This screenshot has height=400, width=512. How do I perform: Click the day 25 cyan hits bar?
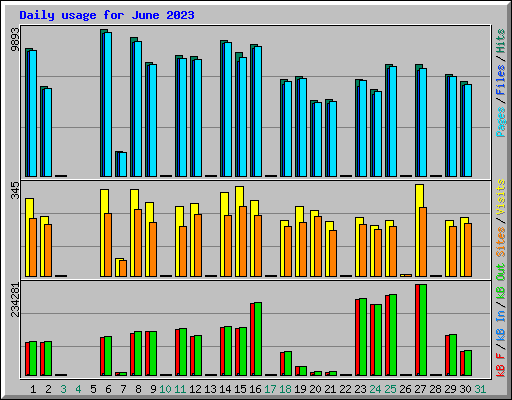coord(393,121)
